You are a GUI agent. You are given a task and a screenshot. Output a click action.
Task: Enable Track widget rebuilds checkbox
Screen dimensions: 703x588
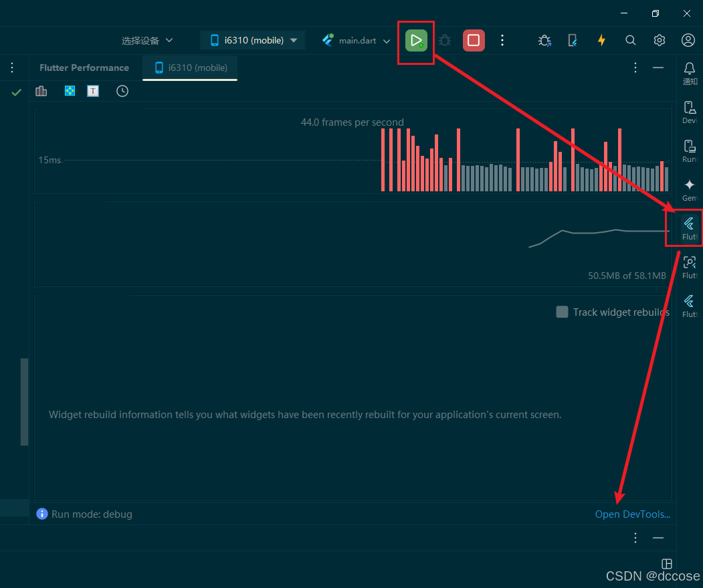562,312
